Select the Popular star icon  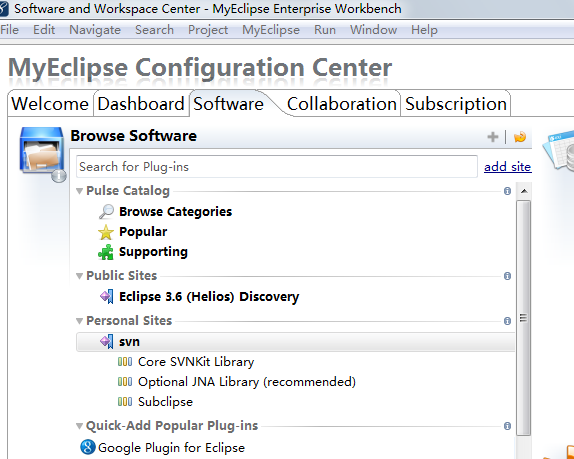[x=106, y=232]
